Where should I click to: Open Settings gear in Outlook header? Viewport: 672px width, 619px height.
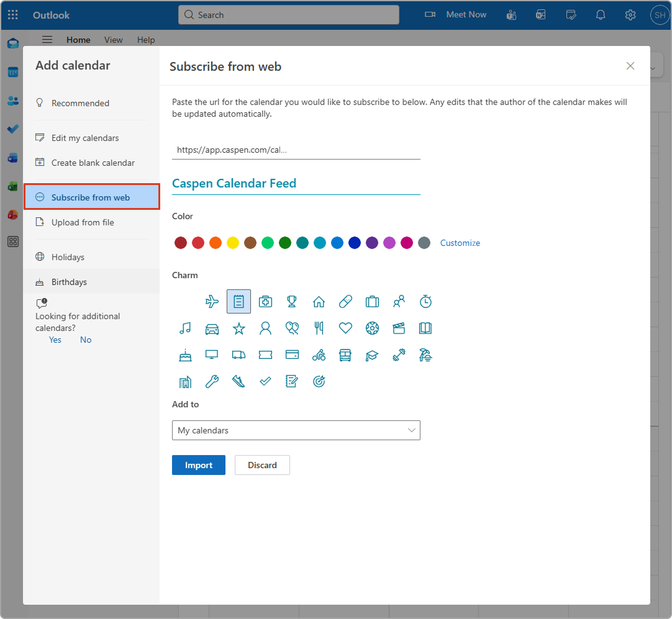click(x=630, y=15)
